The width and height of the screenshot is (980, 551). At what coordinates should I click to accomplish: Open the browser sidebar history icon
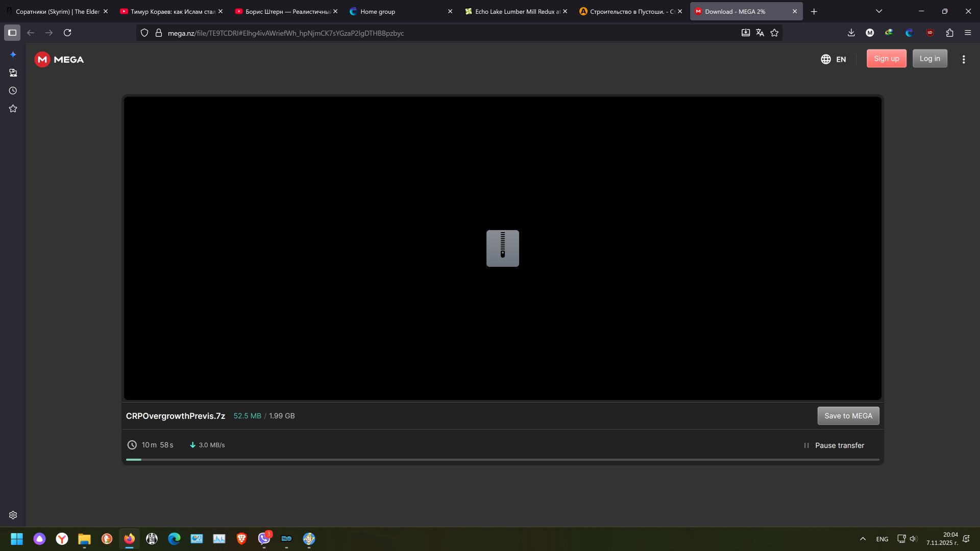13,91
